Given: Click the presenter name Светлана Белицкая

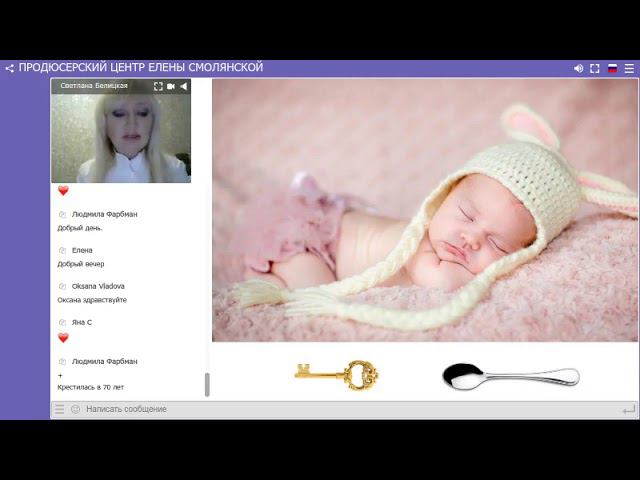Looking at the screenshot, I should point(94,86).
